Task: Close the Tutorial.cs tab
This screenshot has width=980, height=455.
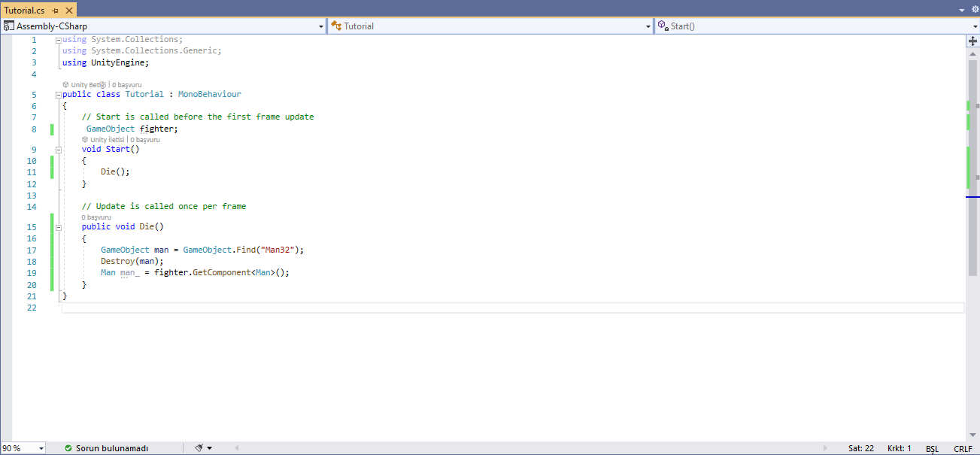Action: [x=68, y=11]
